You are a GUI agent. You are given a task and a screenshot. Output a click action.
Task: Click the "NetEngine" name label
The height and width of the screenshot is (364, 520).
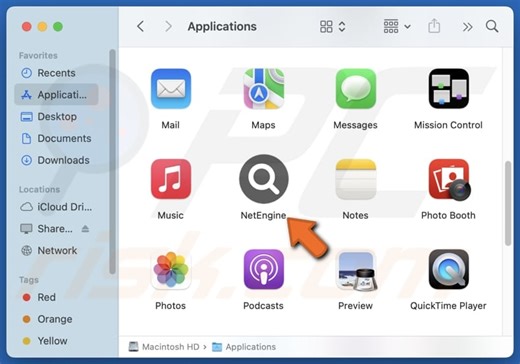tap(263, 215)
